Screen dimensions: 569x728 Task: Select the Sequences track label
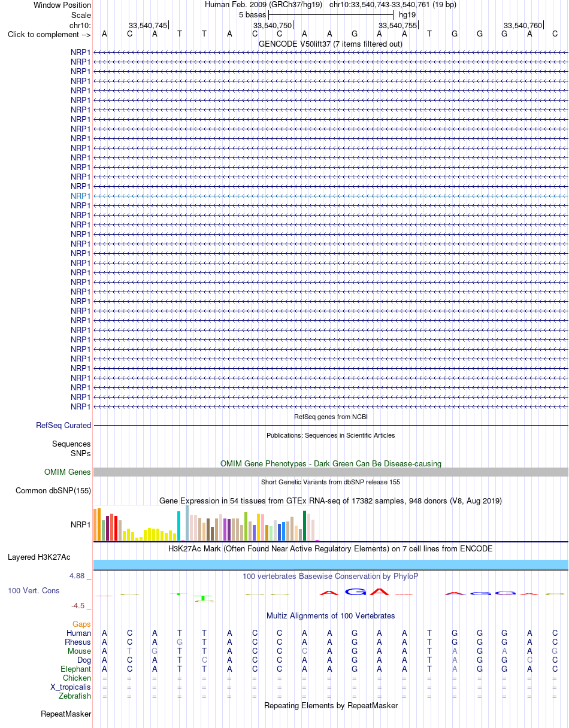[71, 444]
